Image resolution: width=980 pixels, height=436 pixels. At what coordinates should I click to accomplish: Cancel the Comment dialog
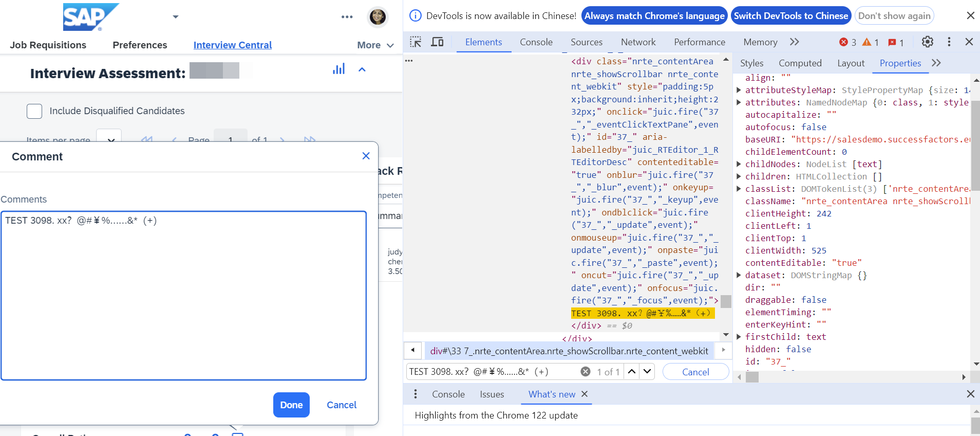click(342, 405)
